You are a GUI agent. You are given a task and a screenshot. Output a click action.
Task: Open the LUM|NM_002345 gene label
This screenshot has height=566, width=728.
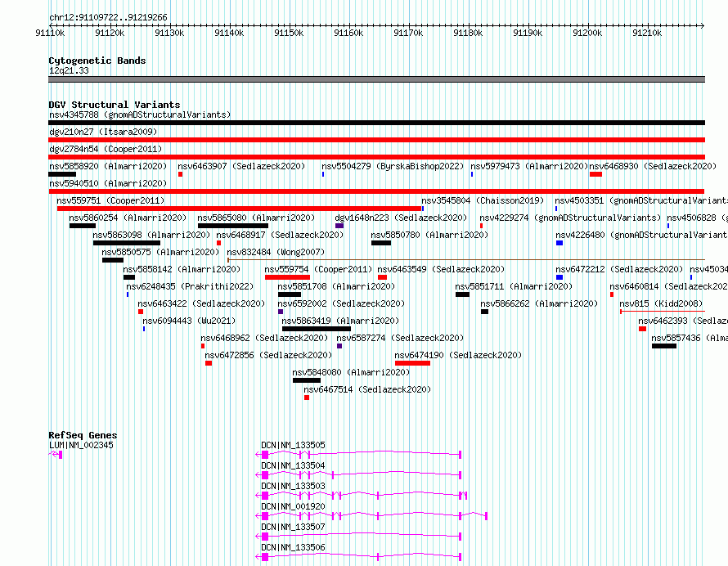tap(81, 445)
